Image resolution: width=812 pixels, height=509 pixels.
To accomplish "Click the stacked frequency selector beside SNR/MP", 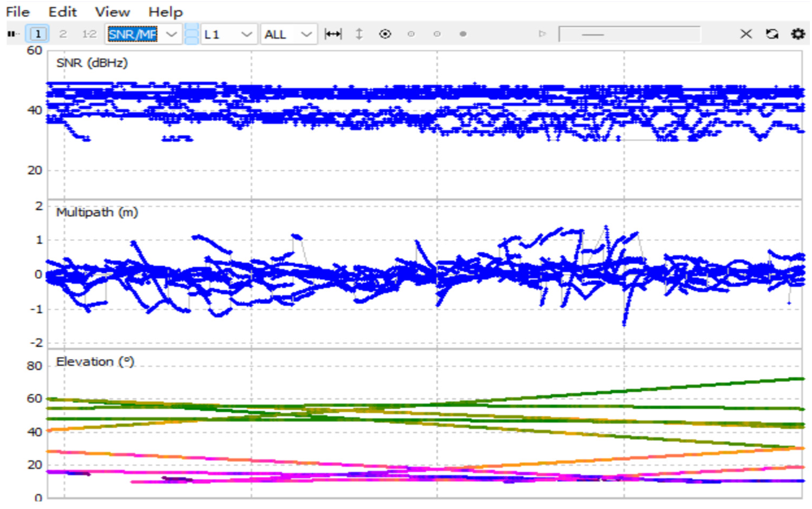I will click(191, 34).
